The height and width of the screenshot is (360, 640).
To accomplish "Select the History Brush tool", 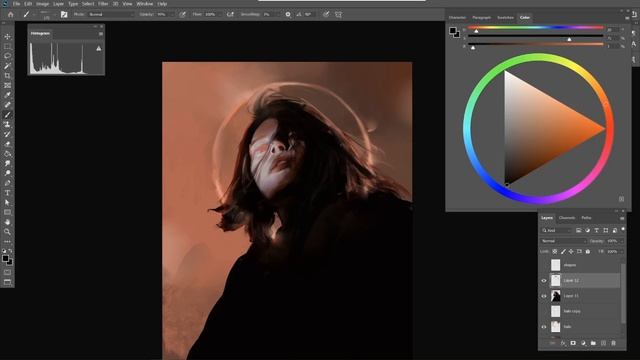I will [7, 134].
